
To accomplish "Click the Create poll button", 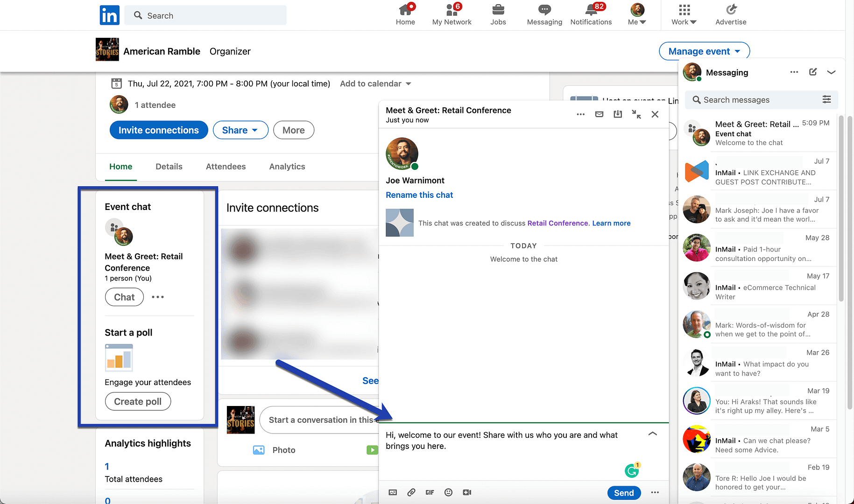I will (x=138, y=401).
